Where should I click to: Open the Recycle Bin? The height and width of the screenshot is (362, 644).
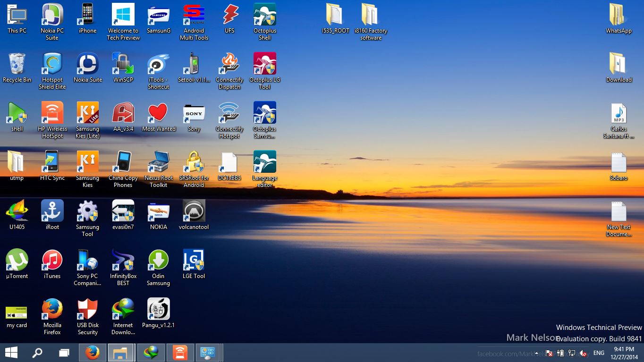(x=17, y=68)
